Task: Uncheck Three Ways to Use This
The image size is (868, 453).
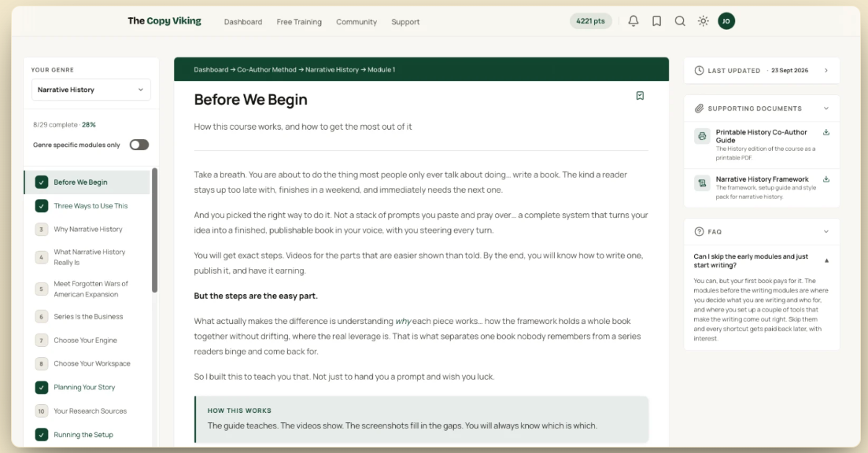Action: (x=42, y=206)
